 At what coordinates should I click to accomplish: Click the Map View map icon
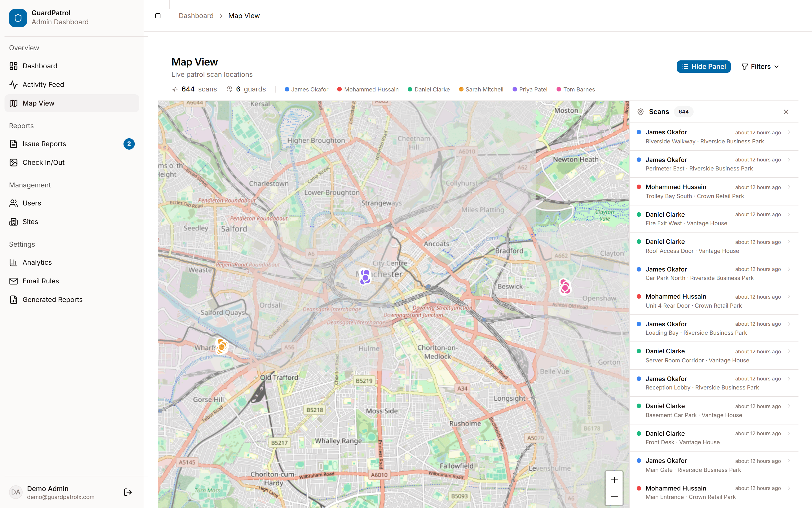tap(14, 103)
